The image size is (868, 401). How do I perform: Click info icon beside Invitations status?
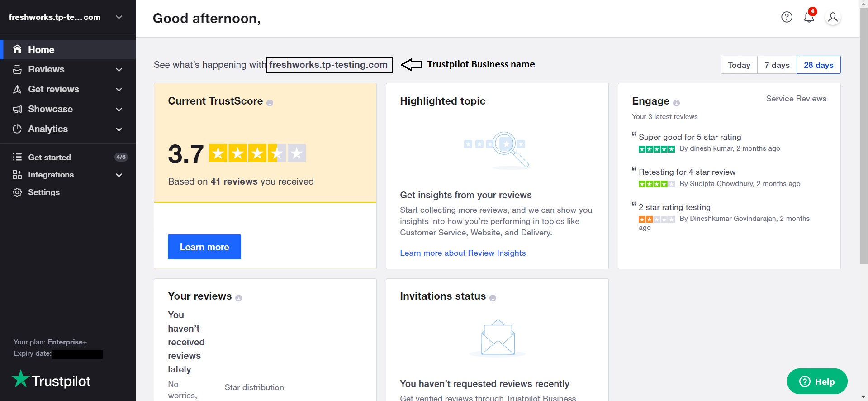493,298
